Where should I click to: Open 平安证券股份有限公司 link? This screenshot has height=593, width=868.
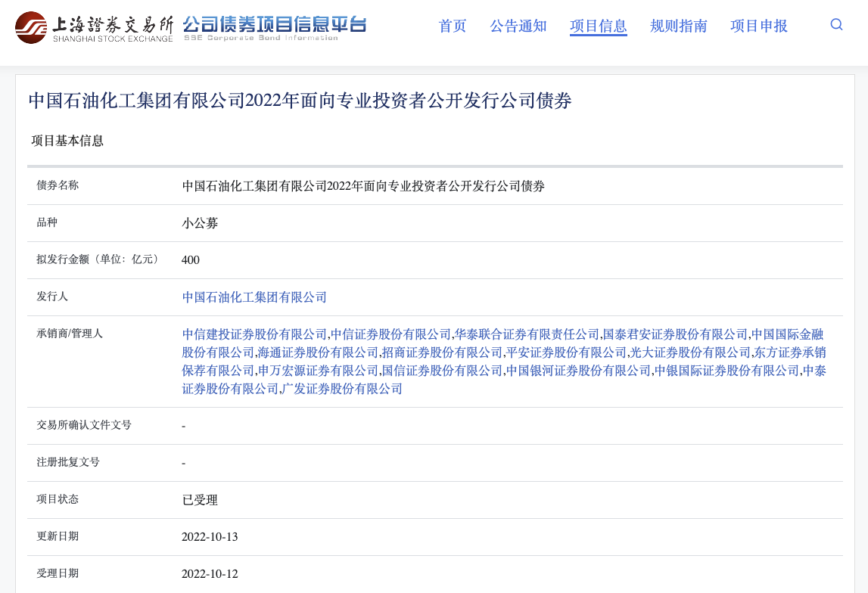click(566, 352)
